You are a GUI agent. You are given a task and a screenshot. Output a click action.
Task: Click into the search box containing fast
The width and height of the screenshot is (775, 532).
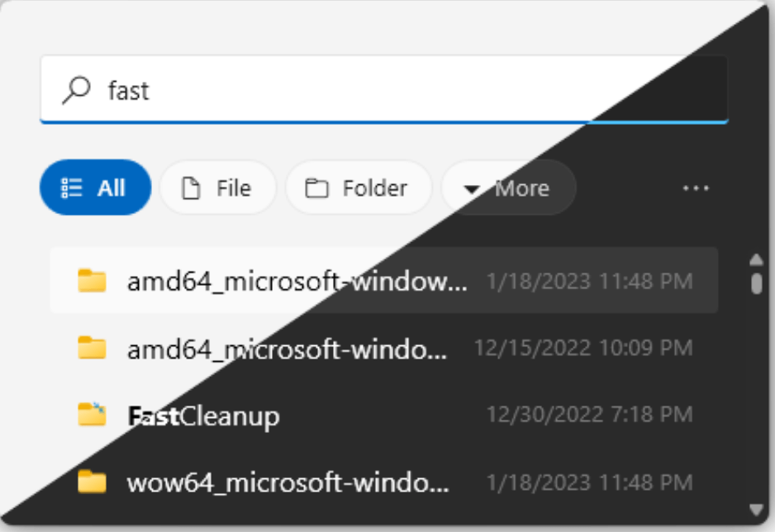coord(384,89)
